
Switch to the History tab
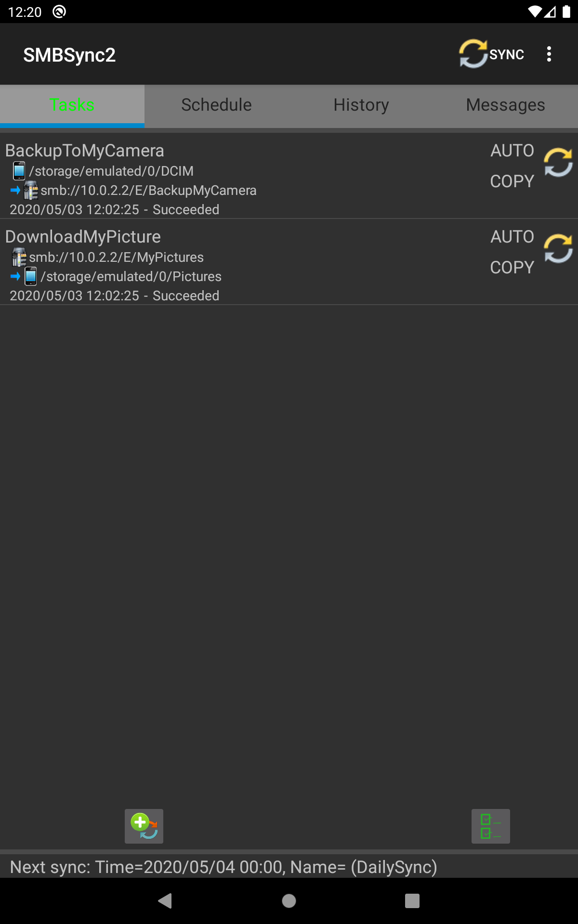coord(361,105)
